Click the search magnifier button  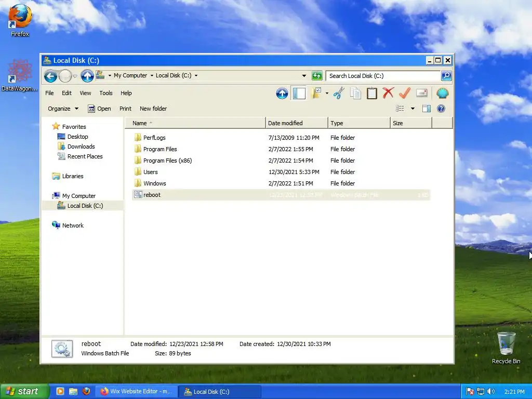click(x=446, y=76)
